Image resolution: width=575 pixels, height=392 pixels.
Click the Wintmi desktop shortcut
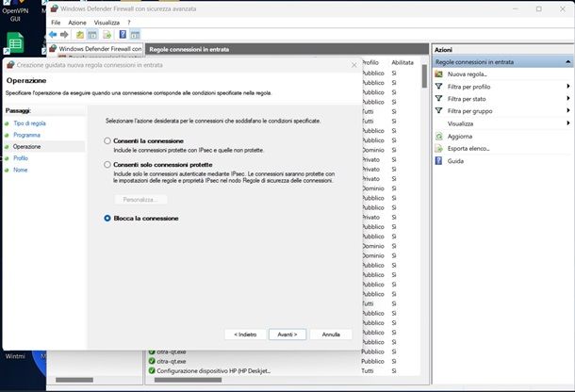(15, 356)
